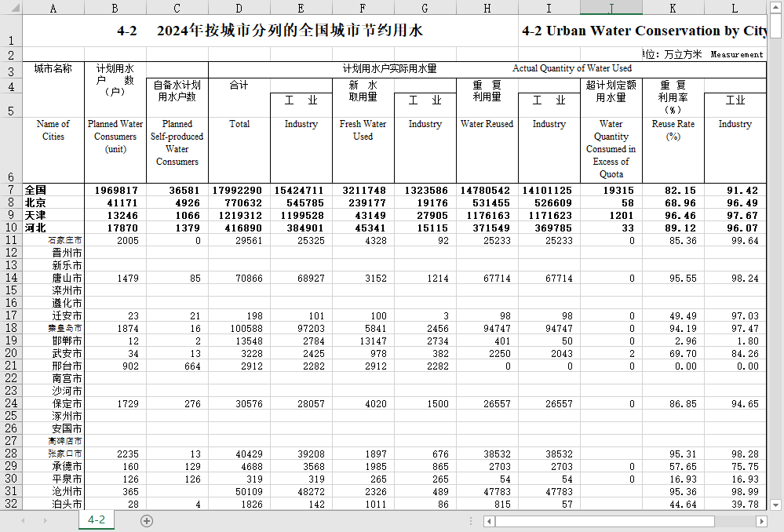
Task: Click the value 1969817
Action: point(116,191)
